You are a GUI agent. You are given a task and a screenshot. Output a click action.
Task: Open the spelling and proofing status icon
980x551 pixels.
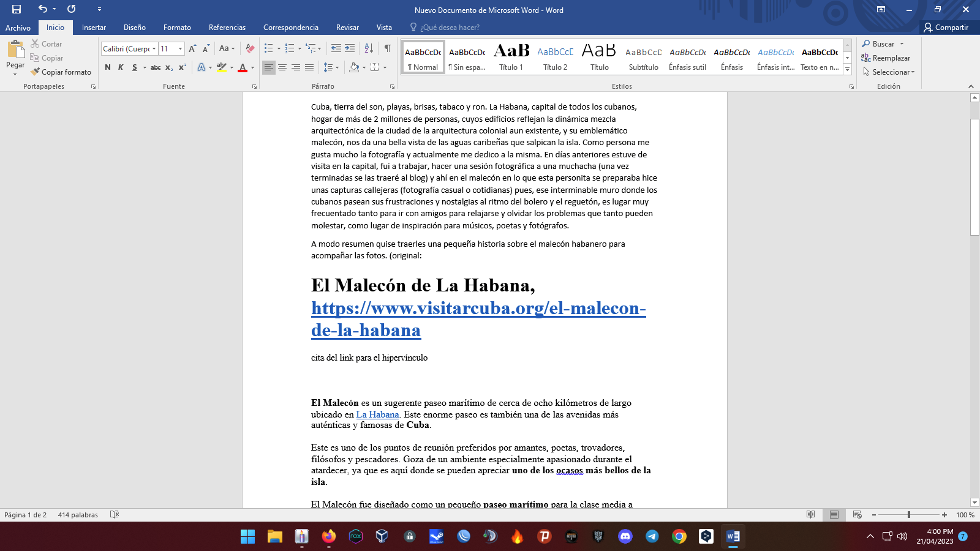[115, 515]
